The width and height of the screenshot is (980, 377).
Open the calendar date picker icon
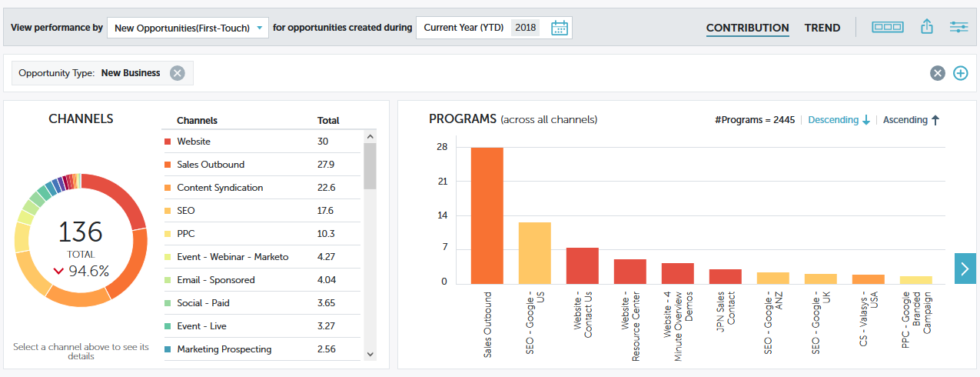[560, 28]
